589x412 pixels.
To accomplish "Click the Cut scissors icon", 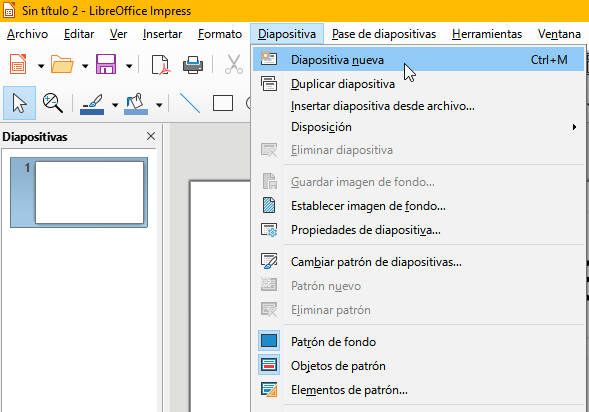I will [234, 64].
